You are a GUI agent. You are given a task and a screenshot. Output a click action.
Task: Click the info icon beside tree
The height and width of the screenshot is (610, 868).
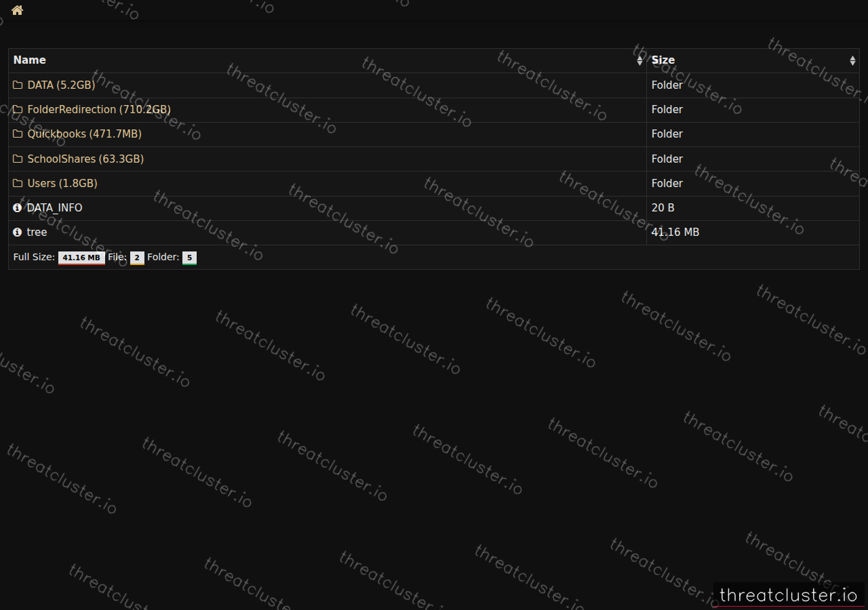click(x=18, y=232)
